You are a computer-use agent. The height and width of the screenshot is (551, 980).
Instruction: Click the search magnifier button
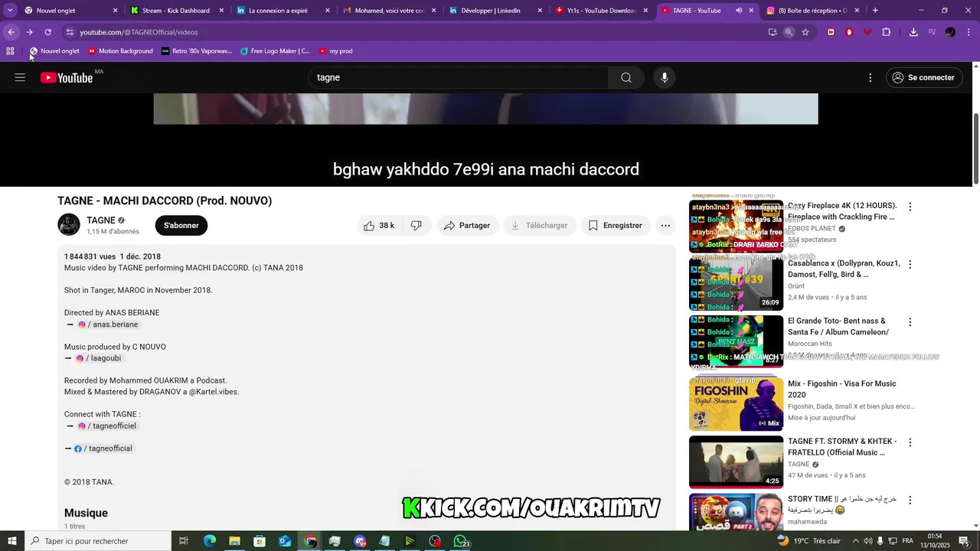coord(626,77)
